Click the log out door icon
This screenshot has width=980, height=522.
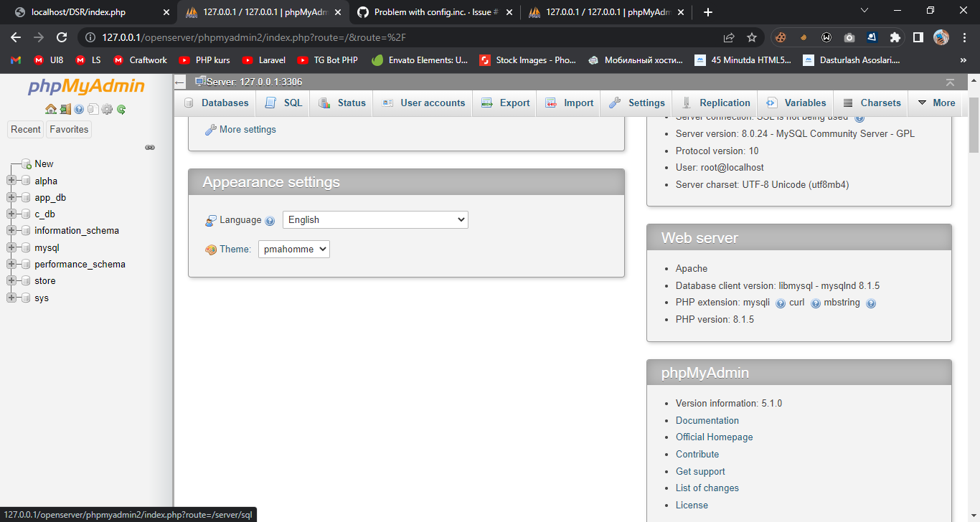[x=65, y=109]
